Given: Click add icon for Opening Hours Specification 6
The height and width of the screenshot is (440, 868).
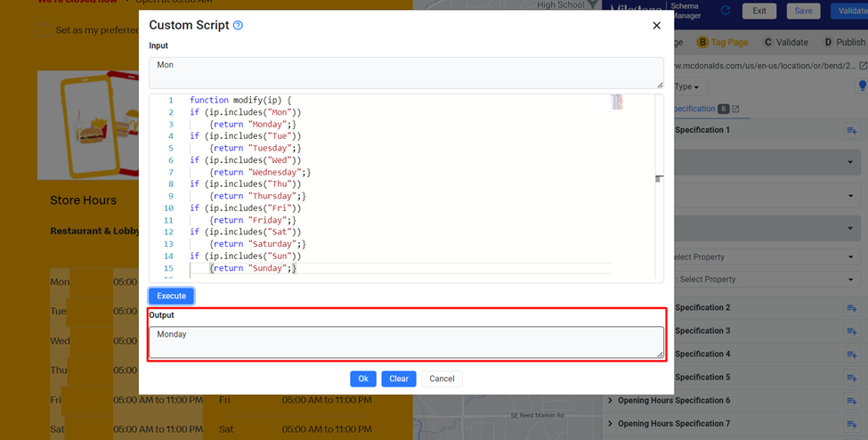Looking at the screenshot, I should [852, 401].
